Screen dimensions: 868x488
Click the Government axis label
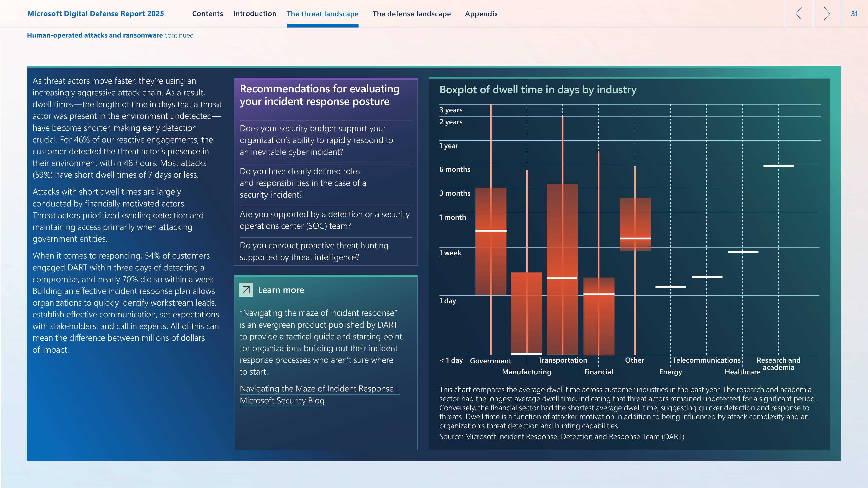point(491,361)
